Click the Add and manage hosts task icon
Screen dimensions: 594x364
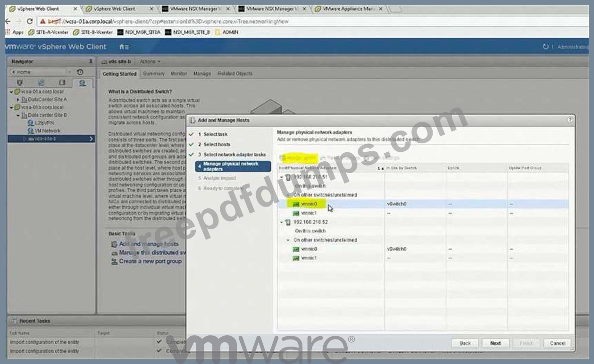[x=114, y=244]
